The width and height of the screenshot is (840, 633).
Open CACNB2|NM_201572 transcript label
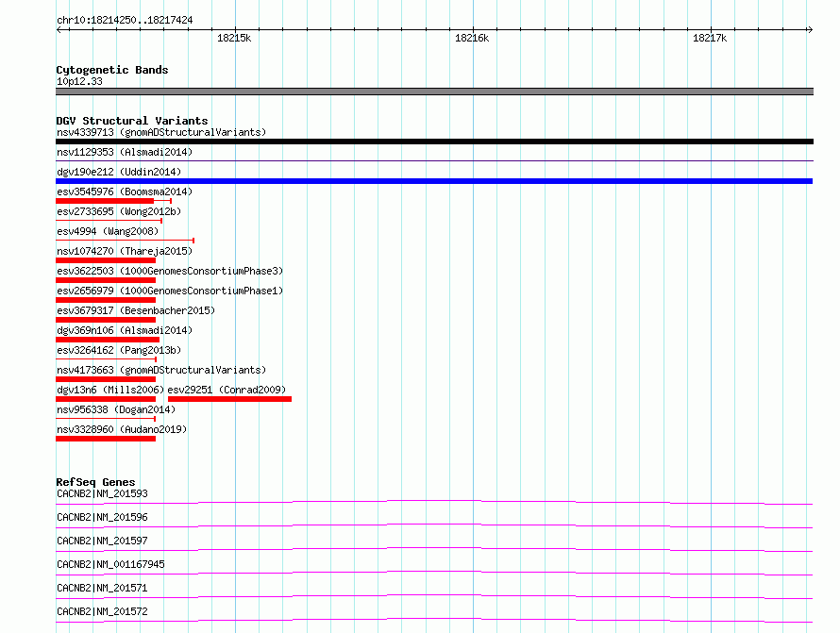pos(102,611)
